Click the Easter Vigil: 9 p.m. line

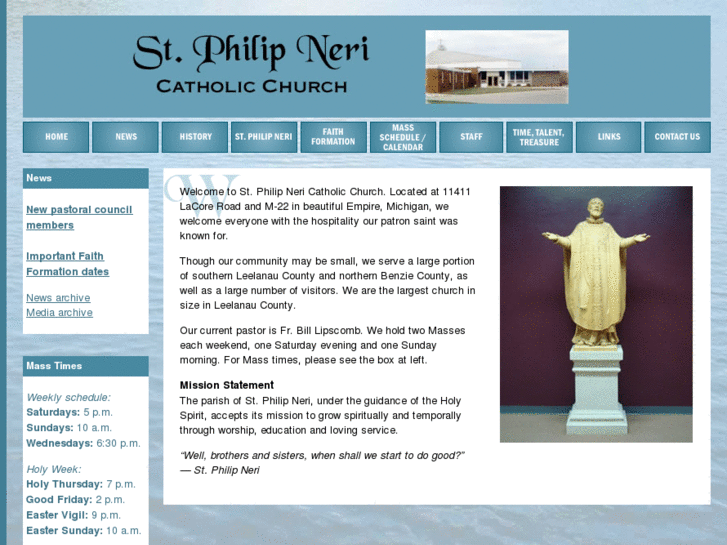tap(73, 515)
